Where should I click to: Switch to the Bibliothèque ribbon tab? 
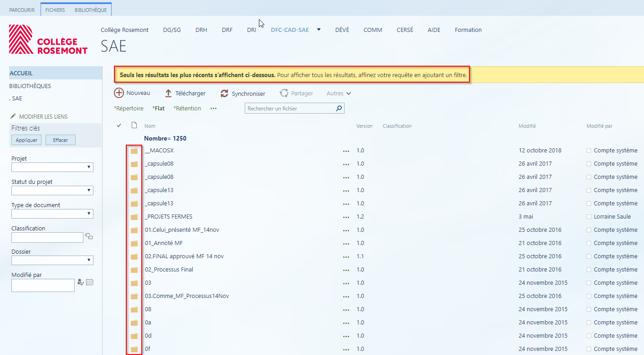click(91, 10)
